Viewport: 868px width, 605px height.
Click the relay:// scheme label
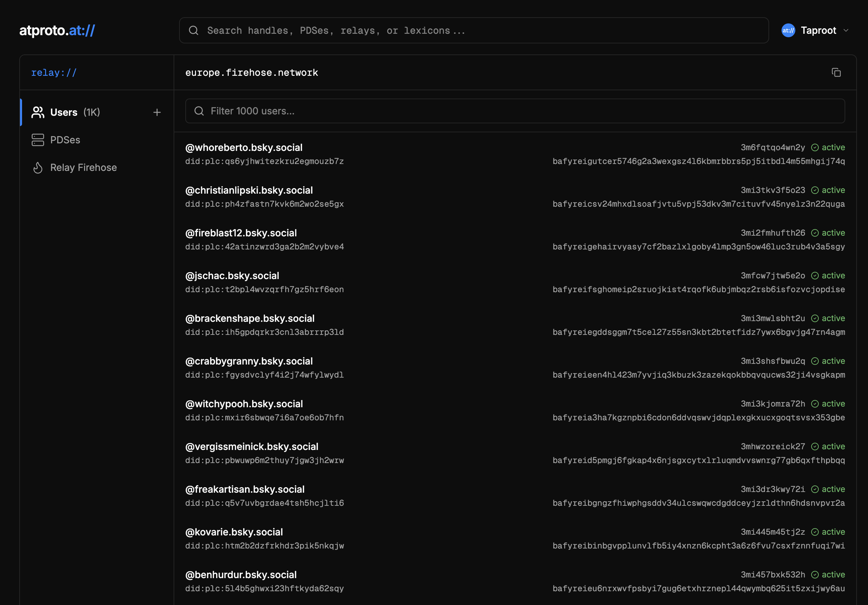coord(54,73)
